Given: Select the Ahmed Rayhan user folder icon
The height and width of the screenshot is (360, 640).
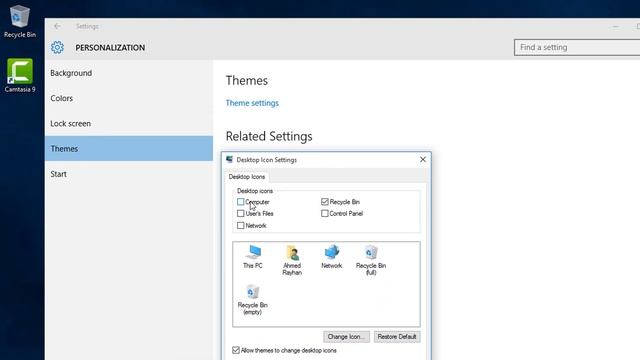Looking at the screenshot, I should pyautogui.click(x=292, y=260).
